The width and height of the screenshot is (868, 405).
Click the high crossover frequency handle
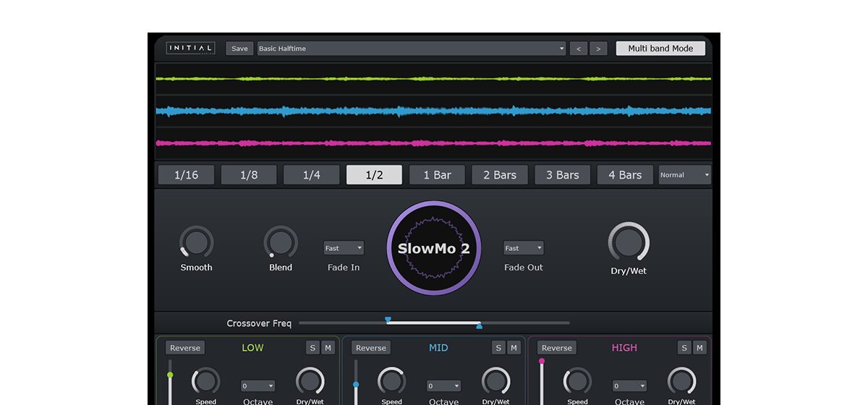(479, 326)
